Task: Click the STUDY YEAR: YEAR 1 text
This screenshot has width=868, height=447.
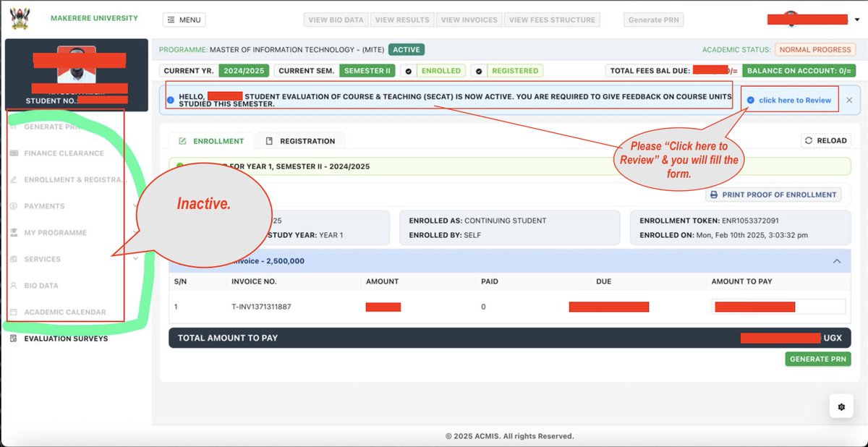Action: coord(305,235)
